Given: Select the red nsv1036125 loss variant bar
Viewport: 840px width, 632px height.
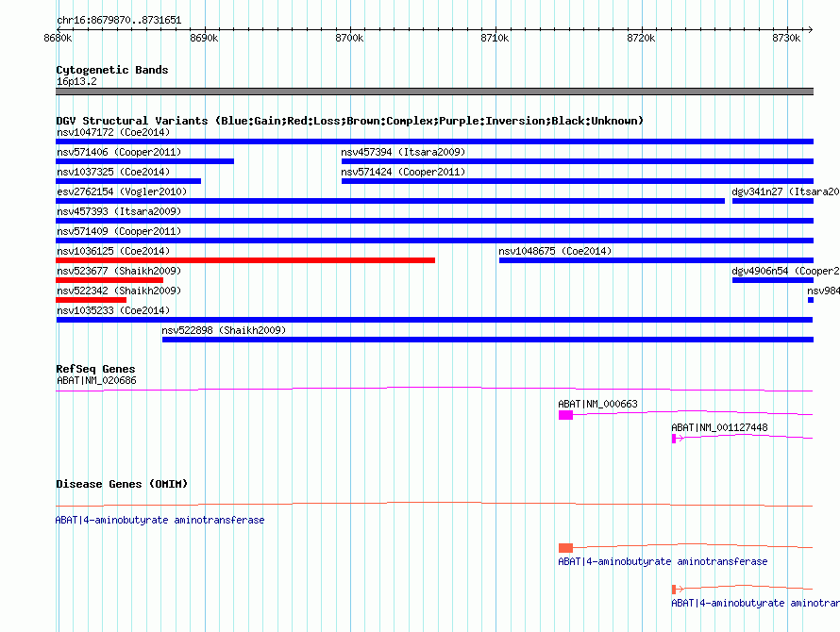Looking at the screenshot, I should tap(245, 260).
